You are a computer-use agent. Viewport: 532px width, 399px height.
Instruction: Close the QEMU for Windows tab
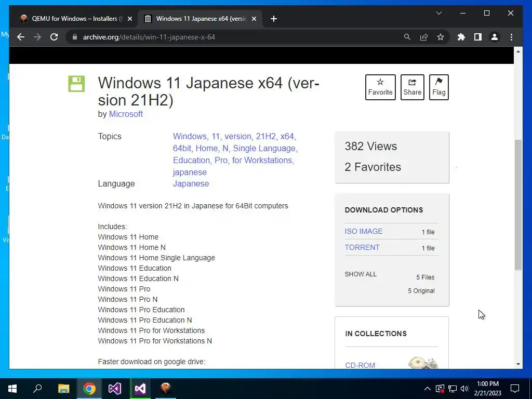pyautogui.click(x=129, y=19)
